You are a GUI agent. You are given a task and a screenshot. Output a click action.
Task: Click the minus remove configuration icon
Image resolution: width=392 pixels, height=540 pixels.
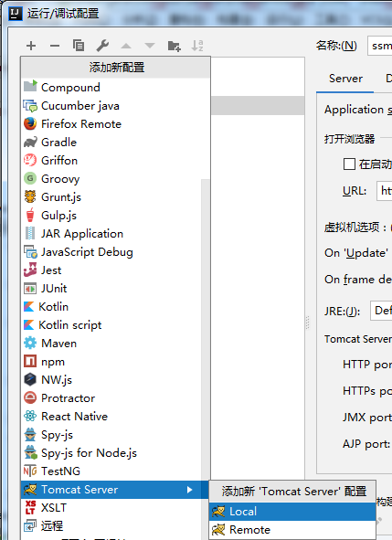(55, 46)
